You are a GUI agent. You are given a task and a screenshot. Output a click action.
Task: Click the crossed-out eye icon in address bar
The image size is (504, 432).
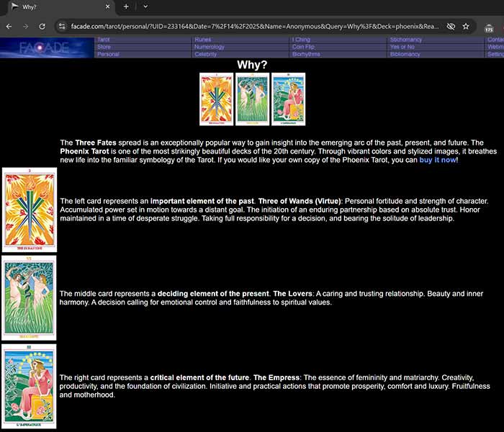451,27
